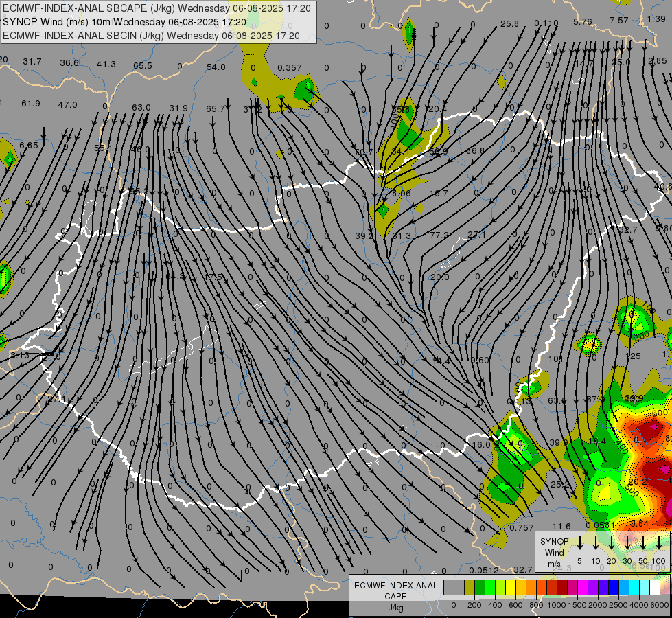Click the 6000 tick label on color scale
672x618 pixels.
[x=659, y=605]
